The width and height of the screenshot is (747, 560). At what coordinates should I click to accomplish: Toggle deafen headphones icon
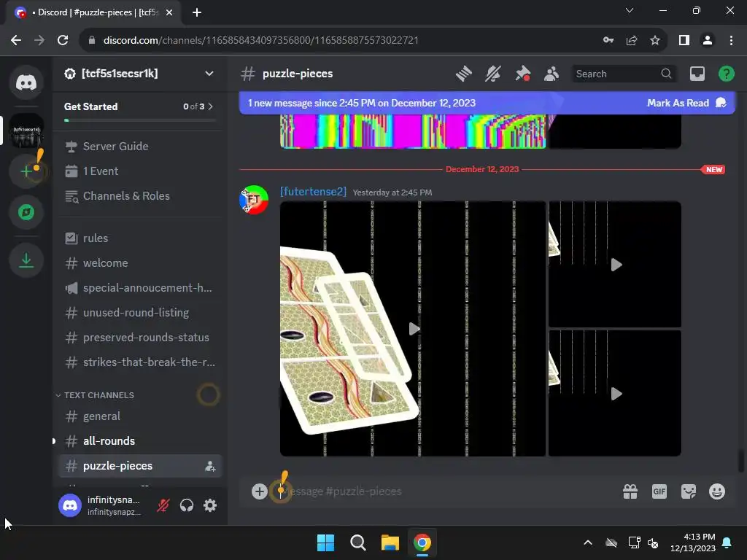click(187, 505)
